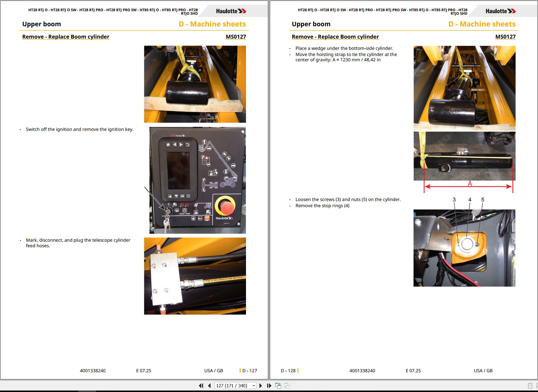The image size is (538, 392).
Task: Open the page number dropdown arrow
Action: pyautogui.click(x=254, y=386)
